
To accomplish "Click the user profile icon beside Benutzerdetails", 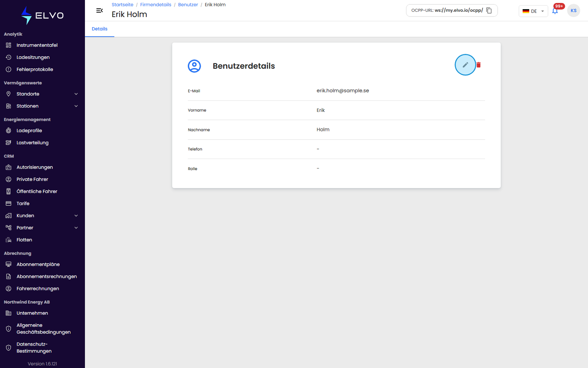I will coord(194,66).
